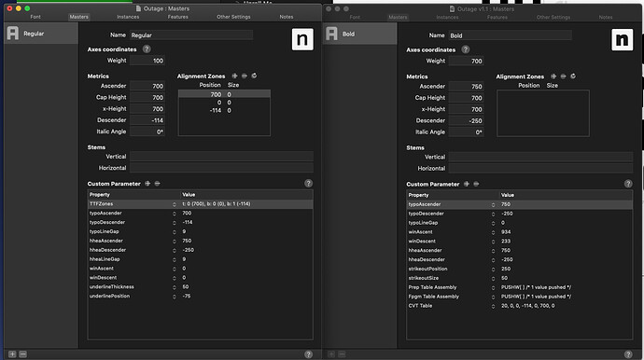Open CVT Table property dropdown

pos(494,306)
